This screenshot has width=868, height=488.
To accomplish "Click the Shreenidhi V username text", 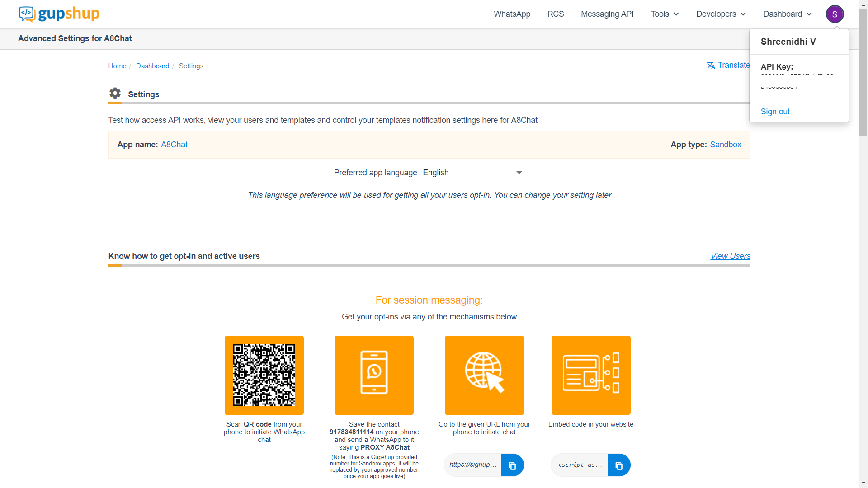I will (788, 42).
